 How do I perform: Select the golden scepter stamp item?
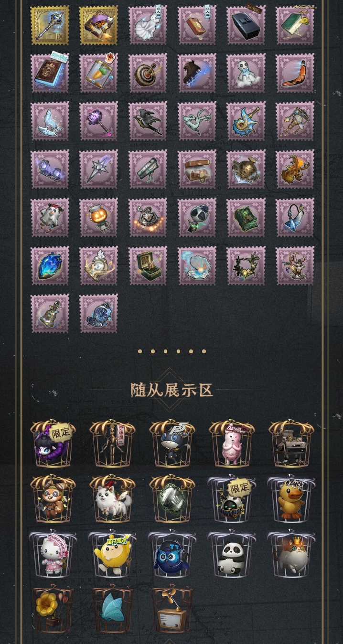(x=50, y=25)
